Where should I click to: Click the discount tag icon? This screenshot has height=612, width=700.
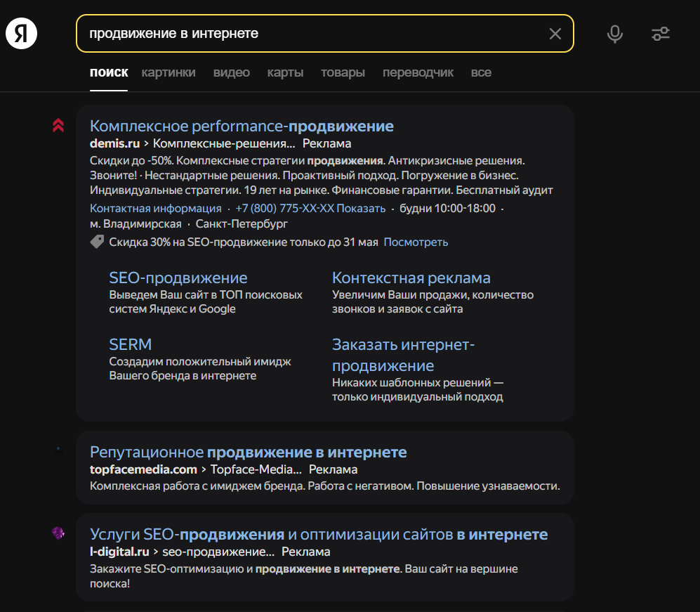96,241
